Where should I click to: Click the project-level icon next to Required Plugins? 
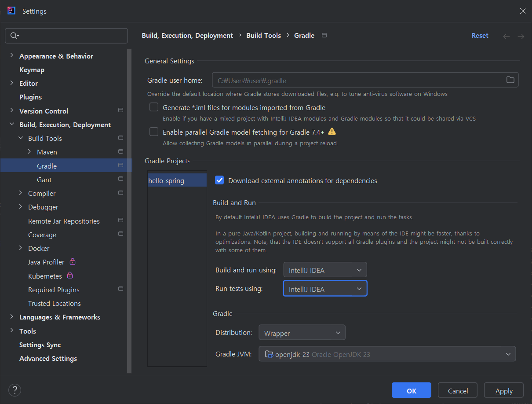point(120,289)
